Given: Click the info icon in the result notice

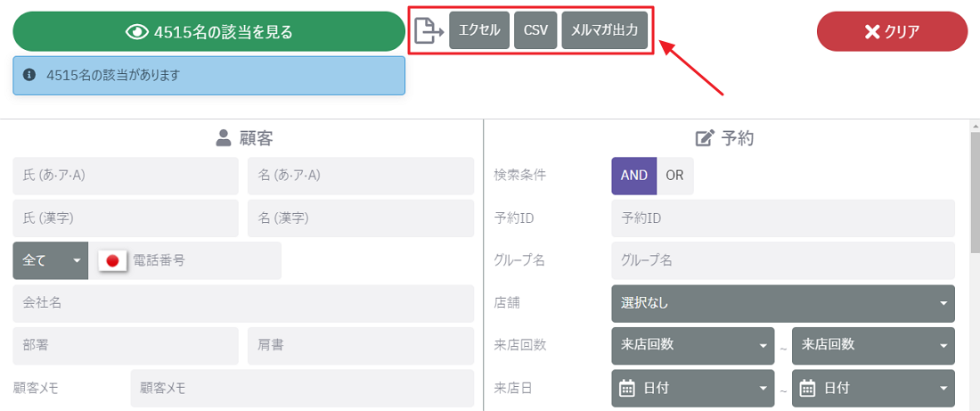Looking at the screenshot, I should coord(29,76).
